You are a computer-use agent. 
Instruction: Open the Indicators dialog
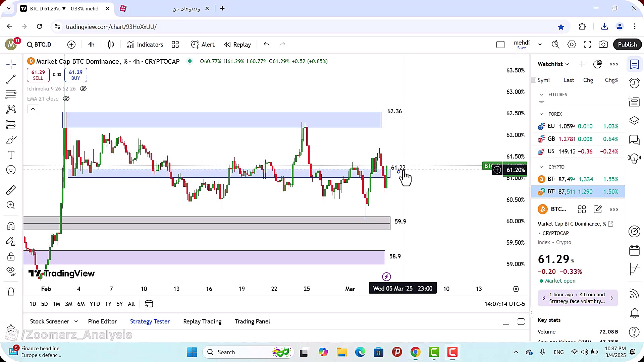pyautogui.click(x=145, y=45)
